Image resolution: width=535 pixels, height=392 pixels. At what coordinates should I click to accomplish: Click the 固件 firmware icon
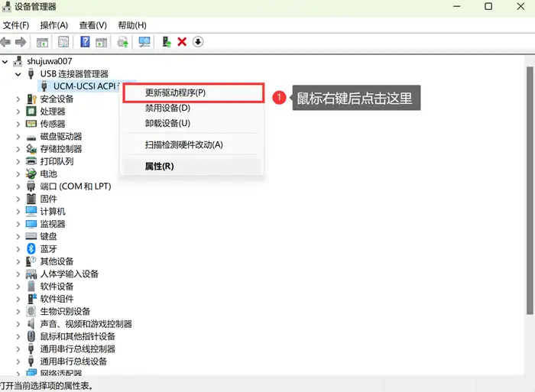(x=31, y=199)
